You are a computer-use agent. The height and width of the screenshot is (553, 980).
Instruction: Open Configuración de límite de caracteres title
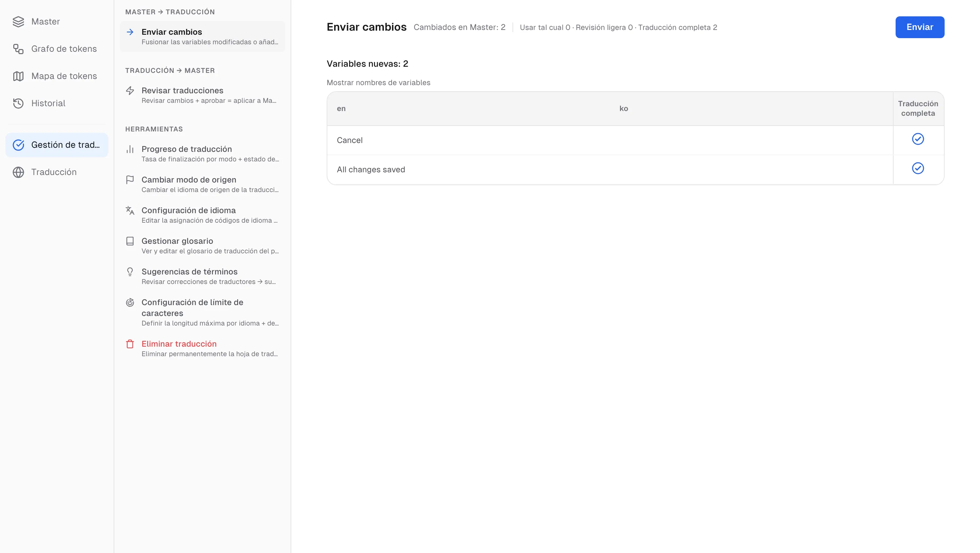click(x=192, y=308)
